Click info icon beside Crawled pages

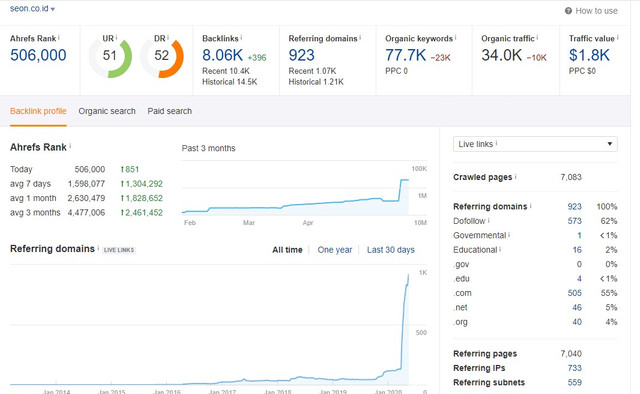516,176
